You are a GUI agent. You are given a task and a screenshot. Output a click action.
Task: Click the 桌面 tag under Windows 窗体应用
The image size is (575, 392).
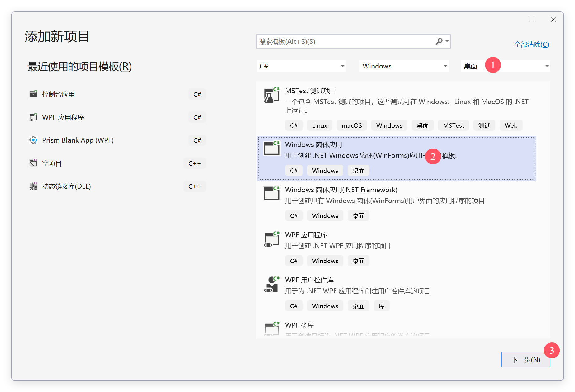click(359, 171)
